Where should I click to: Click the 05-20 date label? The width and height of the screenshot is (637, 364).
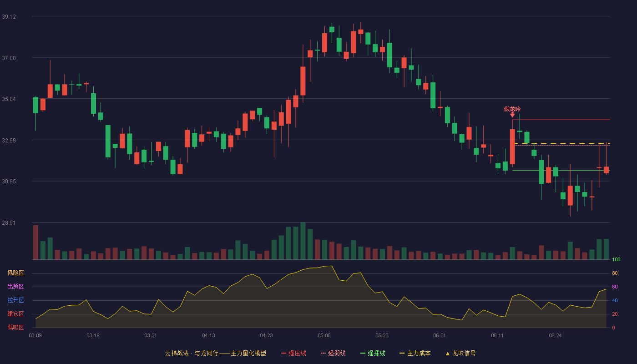pos(382,335)
